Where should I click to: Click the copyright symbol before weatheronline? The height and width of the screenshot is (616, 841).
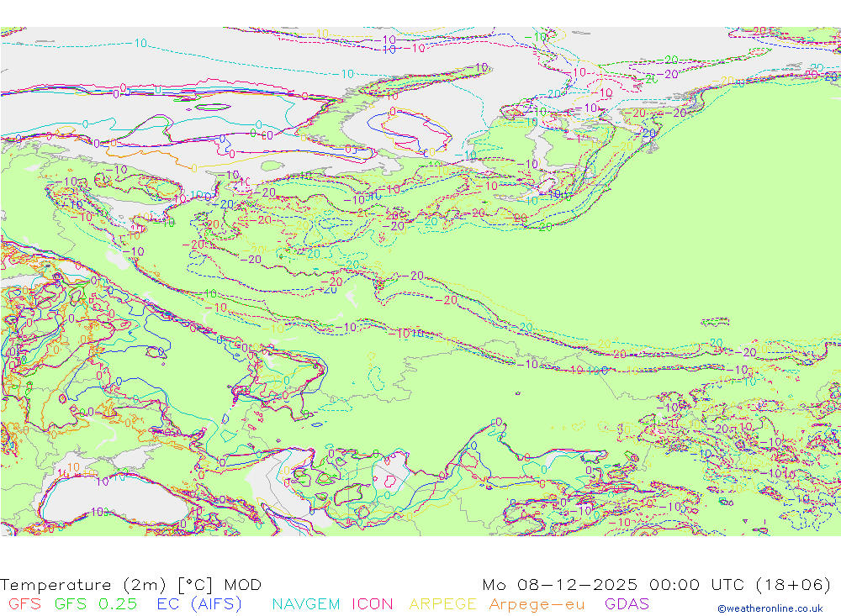click(x=722, y=608)
